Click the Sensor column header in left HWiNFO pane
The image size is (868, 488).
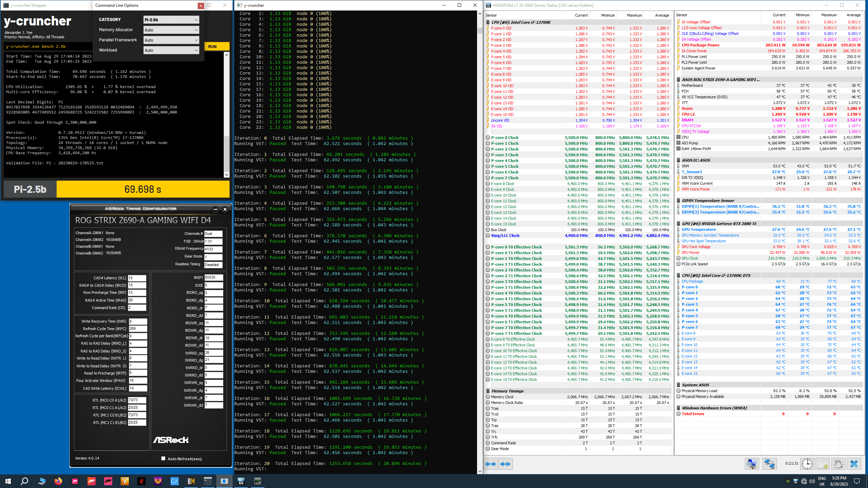[x=524, y=15]
